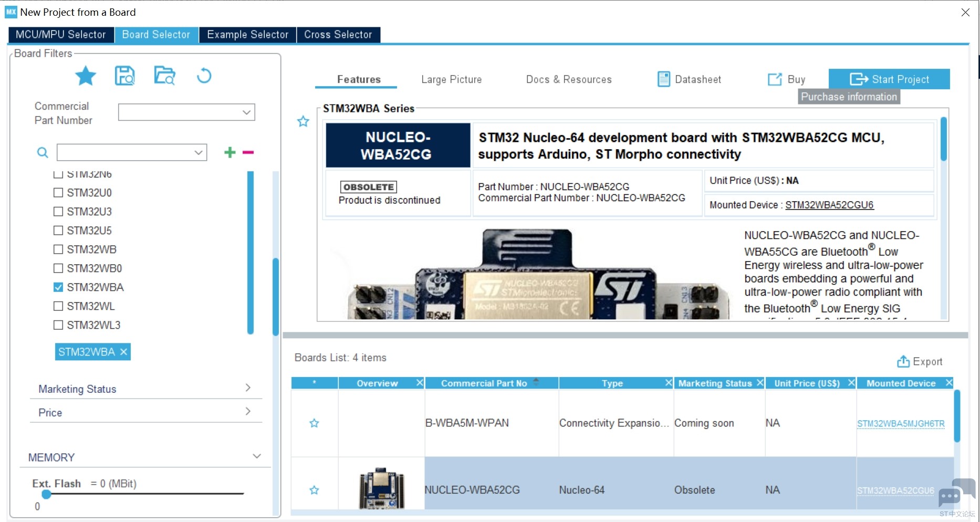Click the Board Filters panel scrollbar
The height and width of the screenshot is (522, 980).
pos(276,297)
